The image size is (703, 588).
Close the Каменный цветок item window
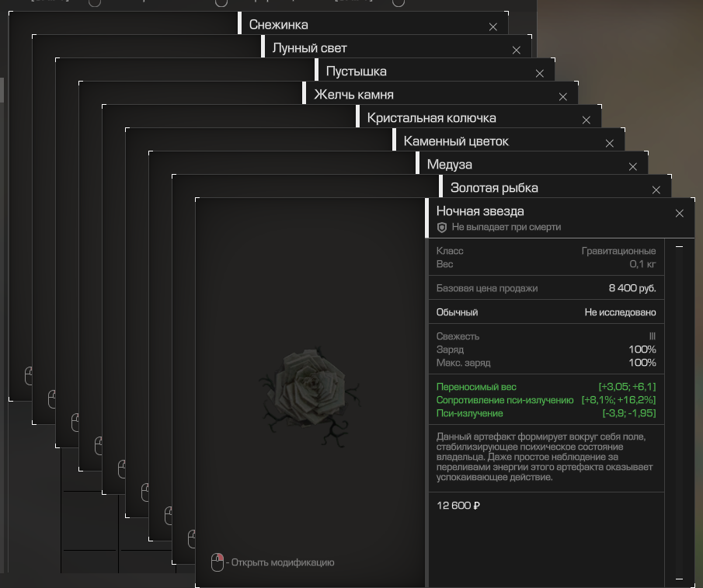point(610,144)
